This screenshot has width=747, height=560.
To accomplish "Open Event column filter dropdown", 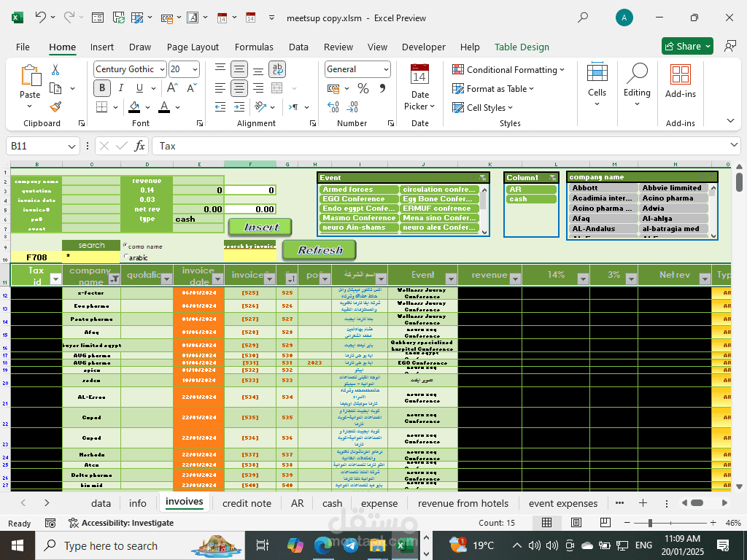I will pos(450,277).
